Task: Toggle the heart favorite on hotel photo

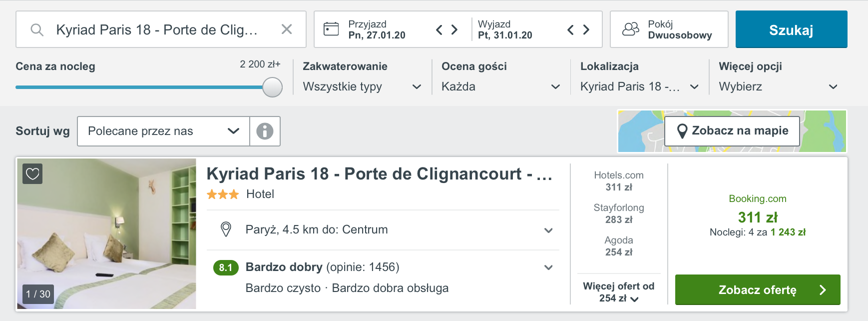Action: [32, 174]
